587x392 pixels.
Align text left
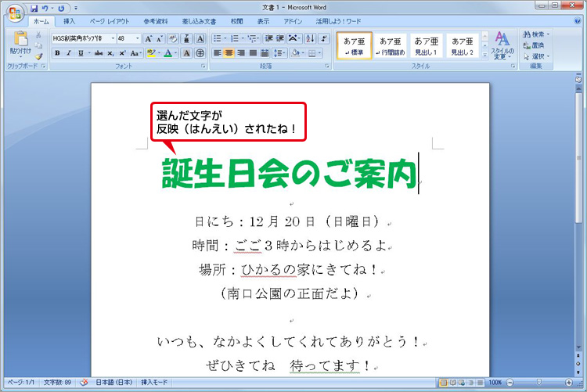click(217, 53)
